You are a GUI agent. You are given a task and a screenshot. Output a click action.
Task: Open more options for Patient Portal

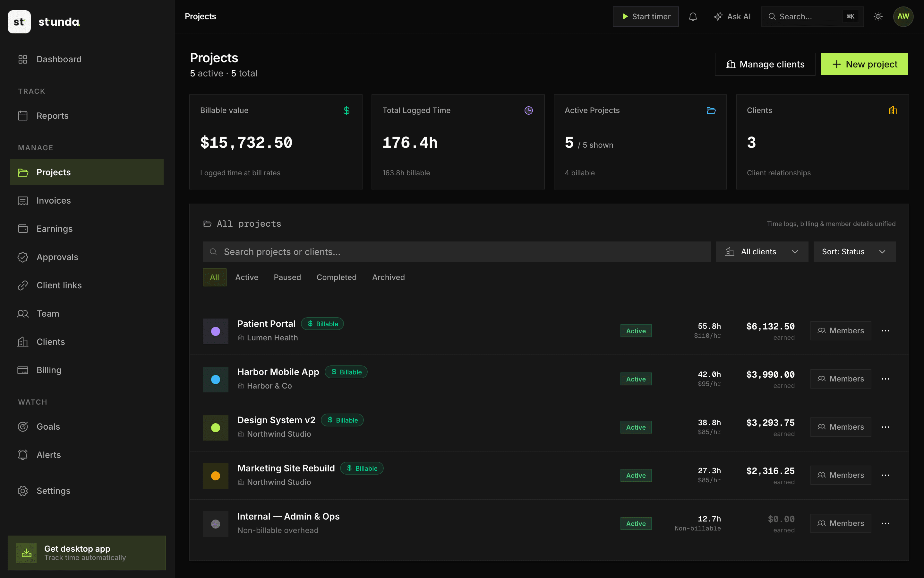pyautogui.click(x=885, y=331)
